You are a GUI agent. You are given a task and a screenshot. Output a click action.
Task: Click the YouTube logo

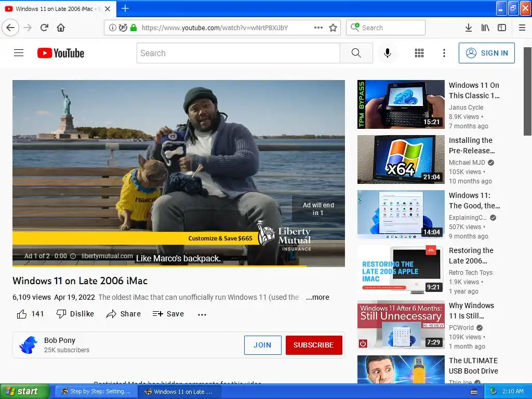[x=61, y=53]
